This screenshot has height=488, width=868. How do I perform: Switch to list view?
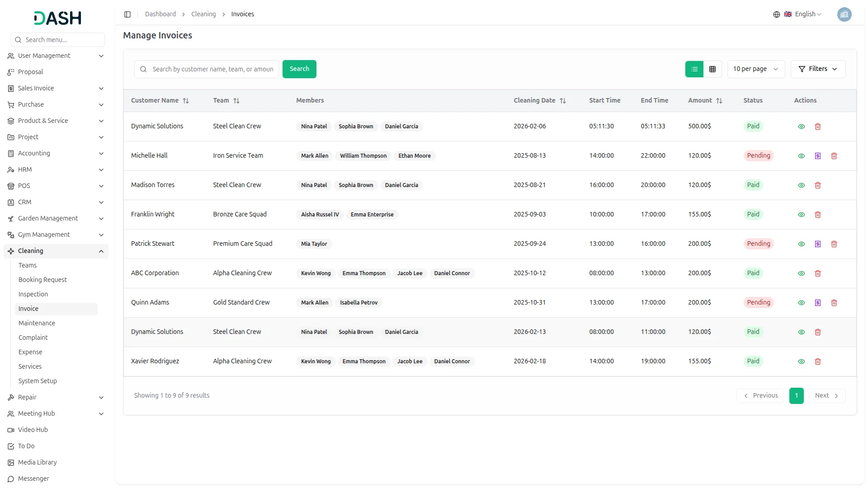tap(694, 69)
